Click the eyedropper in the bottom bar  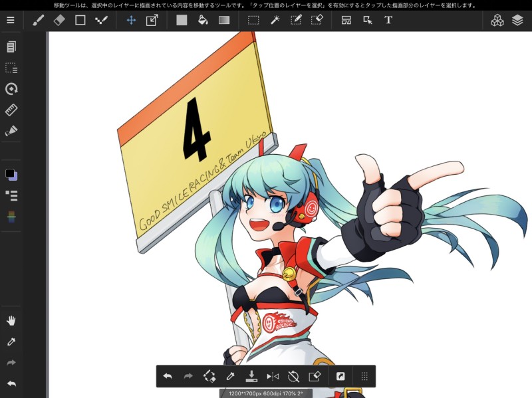230,376
